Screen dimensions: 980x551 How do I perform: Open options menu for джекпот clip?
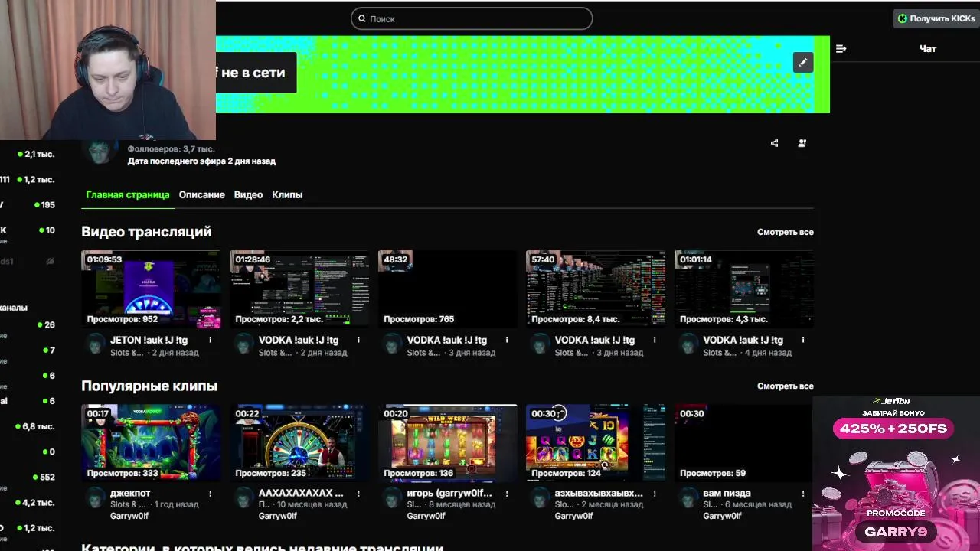pyautogui.click(x=210, y=494)
